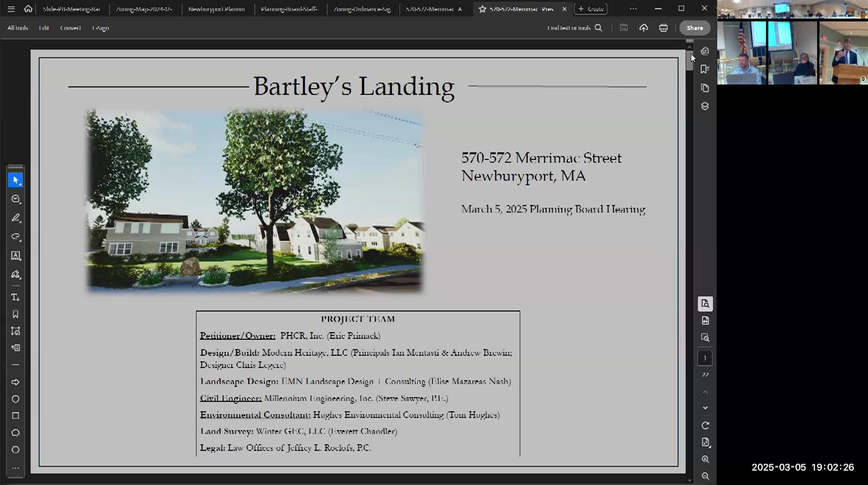Click the export page icon
This screenshot has height=485, width=868.
(x=705, y=321)
